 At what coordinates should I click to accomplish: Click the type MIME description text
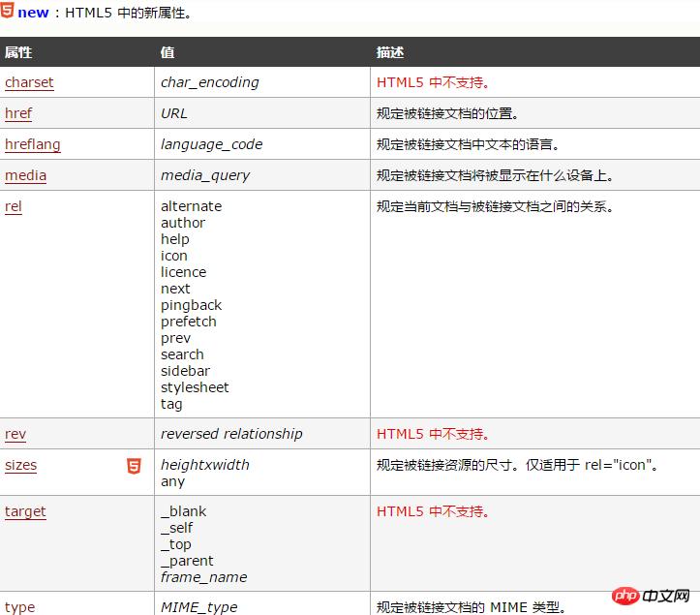[x=472, y=607]
